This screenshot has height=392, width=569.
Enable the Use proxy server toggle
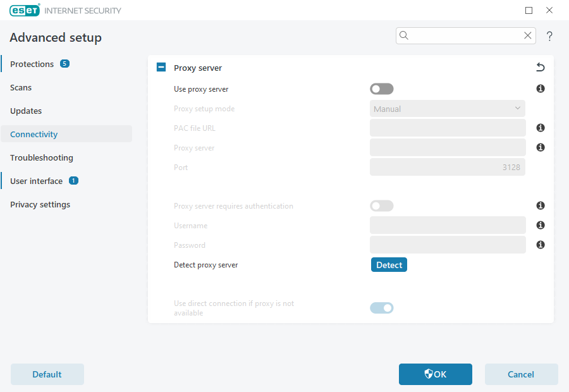click(x=382, y=89)
